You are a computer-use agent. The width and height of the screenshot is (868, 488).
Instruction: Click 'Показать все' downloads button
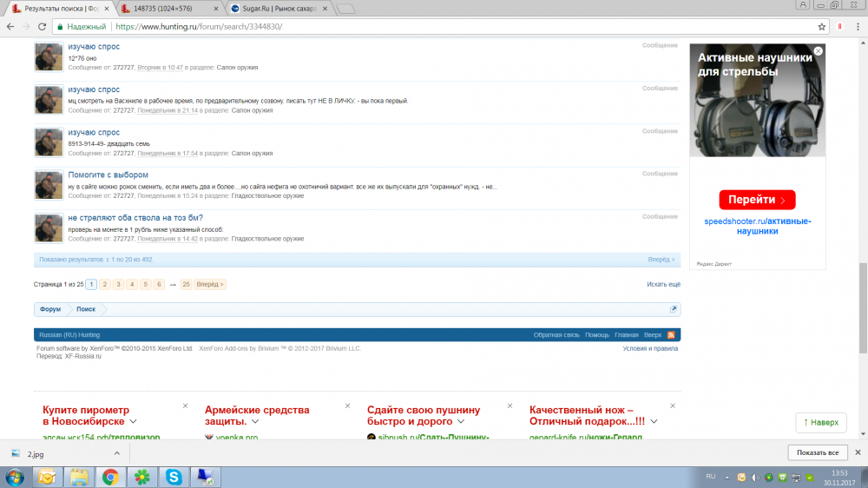(x=817, y=453)
